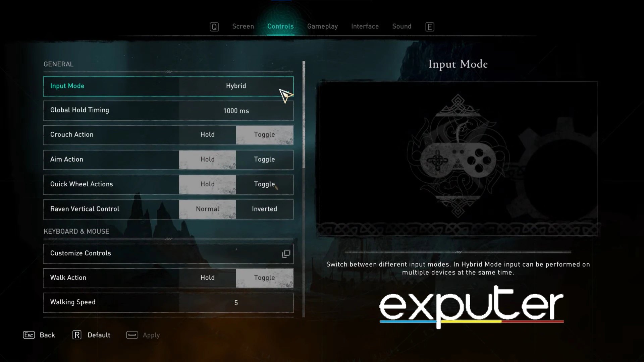Toggle Quick Wheel Actions to Toggle

pos(265,184)
